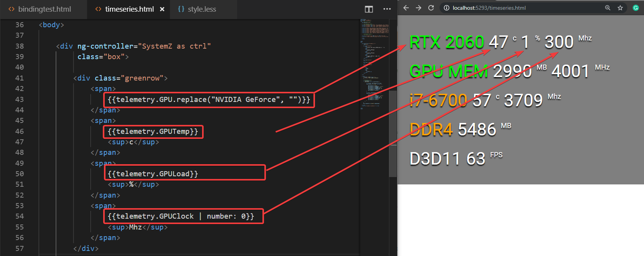Image resolution: width=644 pixels, height=256 pixels.
Task: Open the green extension icon in browser toolbar
Action: [x=636, y=8]
